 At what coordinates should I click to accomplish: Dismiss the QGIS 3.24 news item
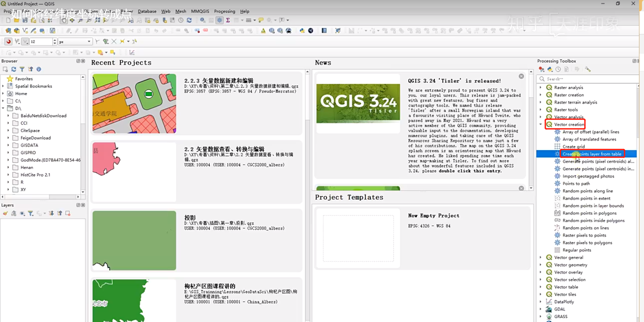[x=521, y=76]
